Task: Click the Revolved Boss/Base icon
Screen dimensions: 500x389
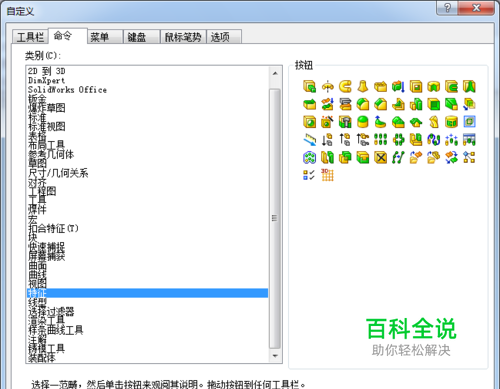Action: tap(328, 87)
